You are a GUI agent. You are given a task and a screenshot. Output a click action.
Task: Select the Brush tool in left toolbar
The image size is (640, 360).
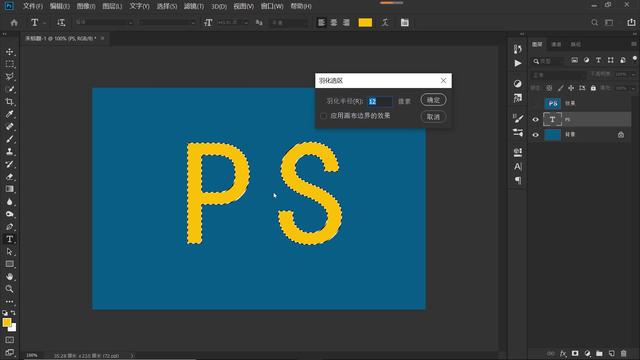coord(9,139)
